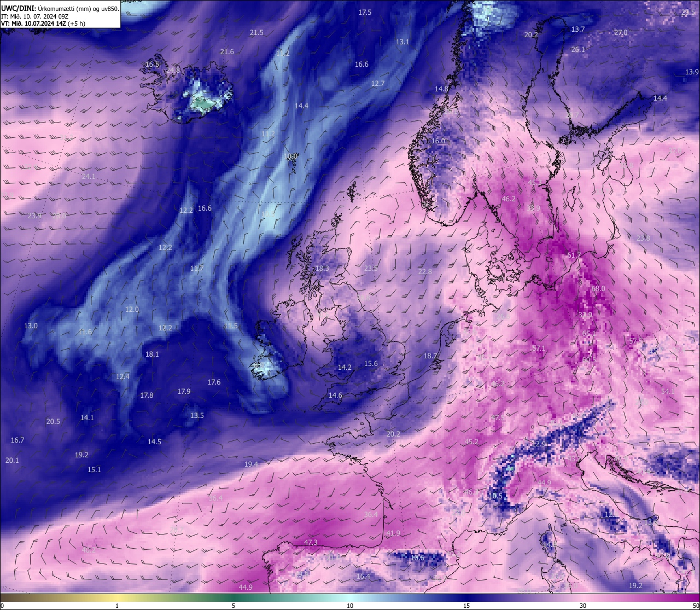Click the 10 tick on color scale
Image resolution: width=700 pixels, height=610 pixels.
pyautogui.click(x=350, y=606)
